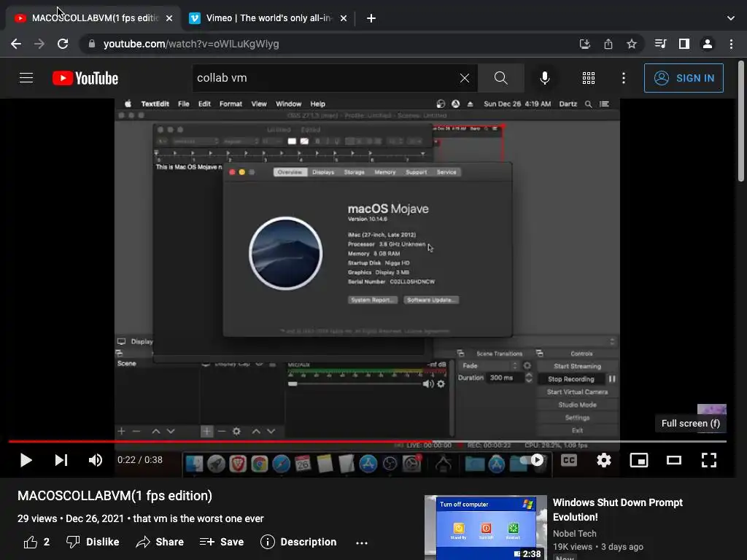
Task: Like the video
Action: [x=36, y=542]
